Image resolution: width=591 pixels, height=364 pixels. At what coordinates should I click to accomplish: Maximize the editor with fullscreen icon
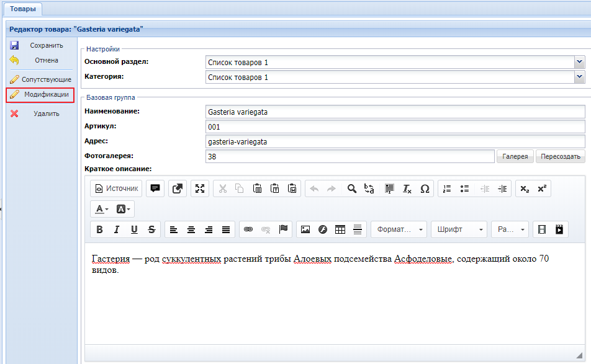(x=200, y=189)
